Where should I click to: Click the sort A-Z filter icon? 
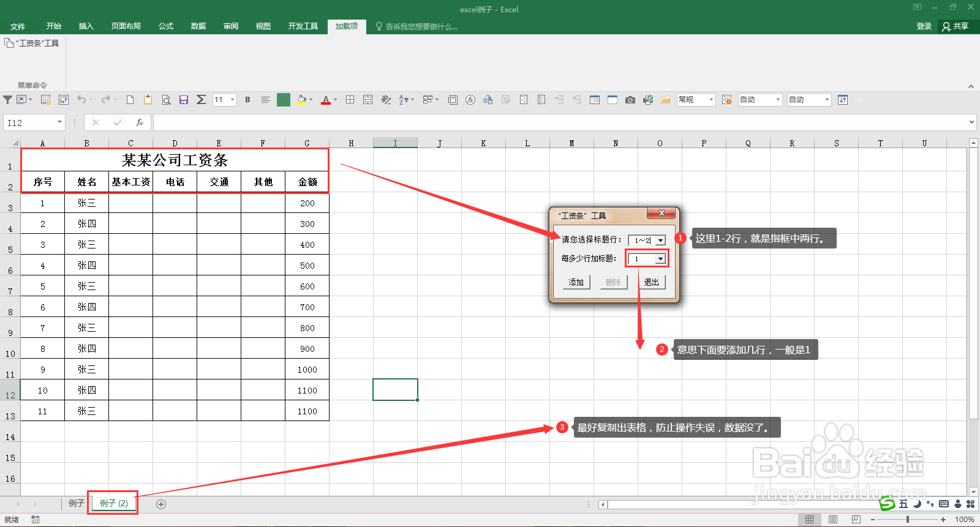click(404, 100)
